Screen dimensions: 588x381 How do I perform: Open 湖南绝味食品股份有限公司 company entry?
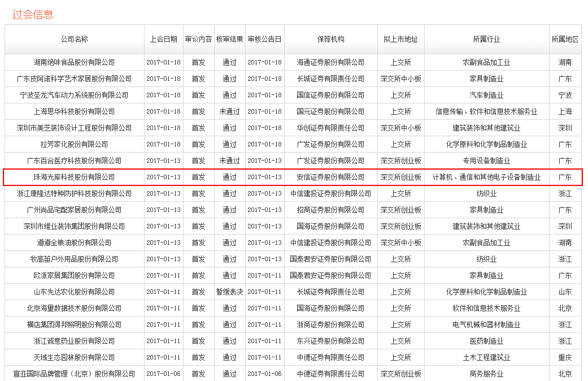[x=74, y=62]
